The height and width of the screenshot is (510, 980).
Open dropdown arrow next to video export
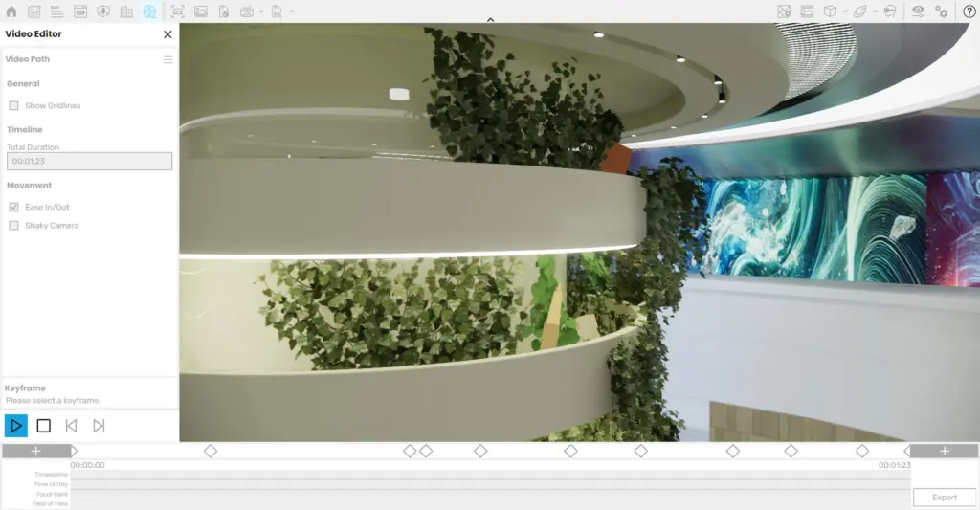pyautogui.click(x=261, y=11)
